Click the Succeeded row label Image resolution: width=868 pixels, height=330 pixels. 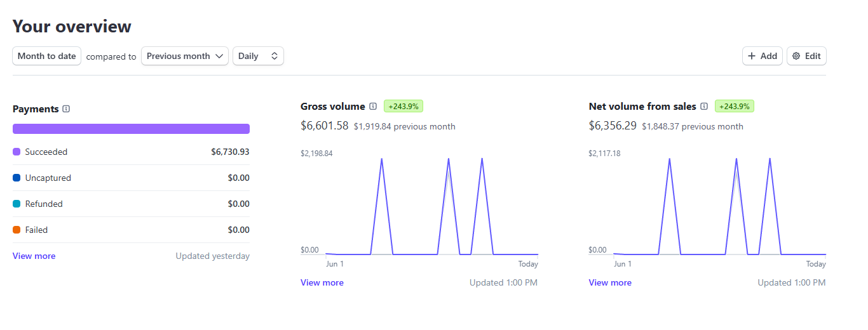pyautogui.click(x=46, y=152)
